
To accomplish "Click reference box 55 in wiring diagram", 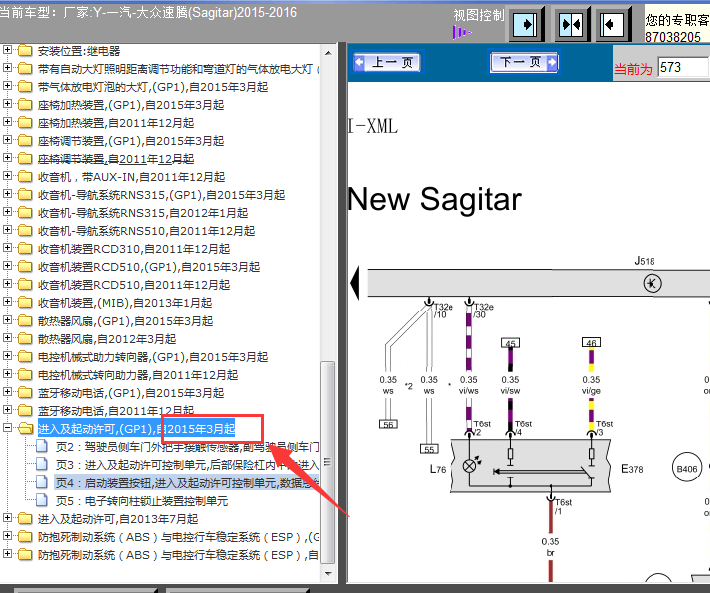I will (x=429, y=449).
